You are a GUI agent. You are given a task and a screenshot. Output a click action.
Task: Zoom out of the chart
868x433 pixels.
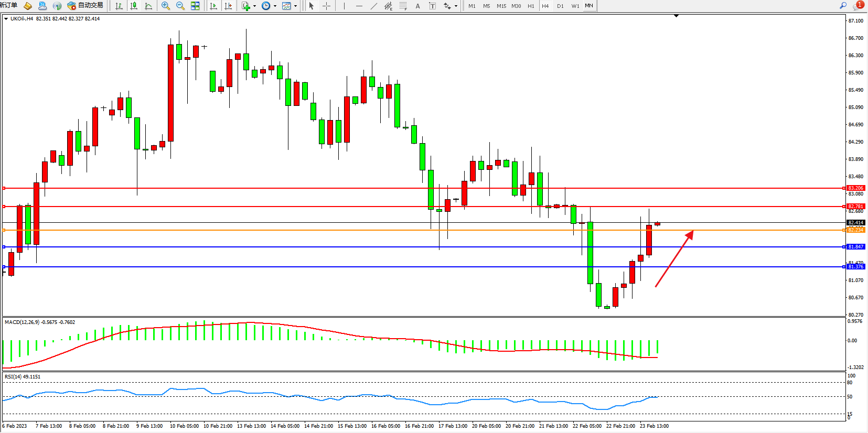[180, 6]
